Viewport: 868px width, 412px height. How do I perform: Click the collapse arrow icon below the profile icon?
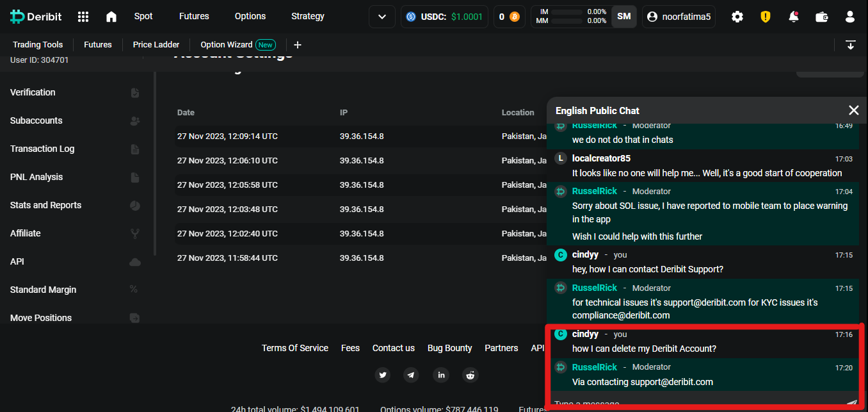(x=851, y=45)
